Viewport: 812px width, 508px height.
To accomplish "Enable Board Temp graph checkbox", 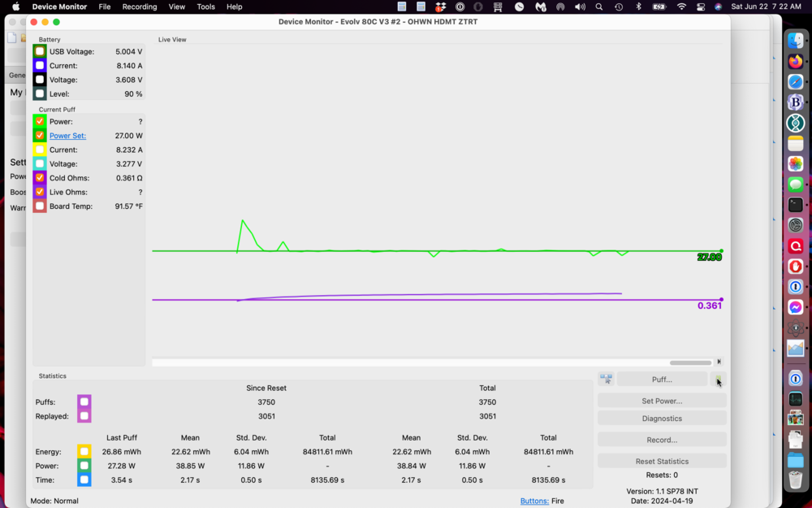I will [x=40, y=206].
